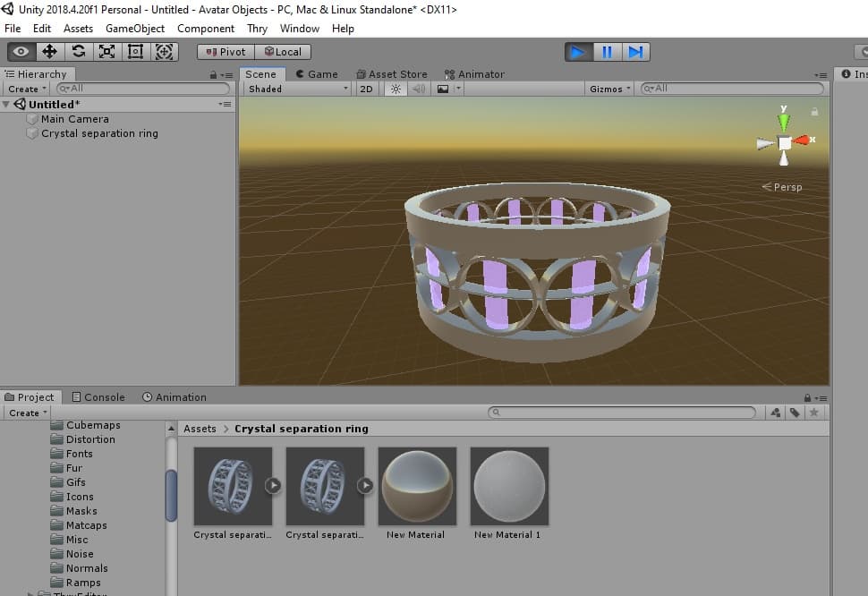Toggle scene audio speaker icon
868x596 pixels.
tap(418, 89)
